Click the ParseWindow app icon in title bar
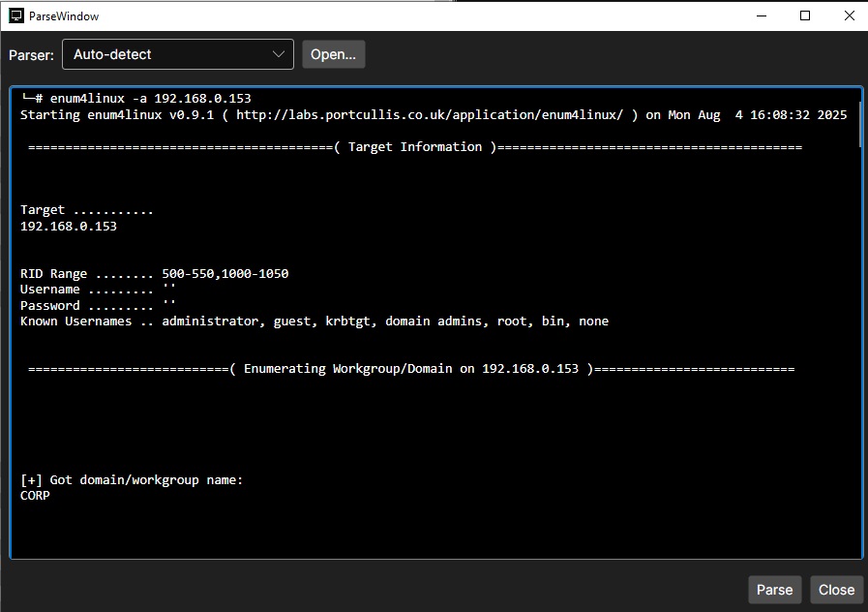This screenshot has height=612, width=868. (17, 15)
